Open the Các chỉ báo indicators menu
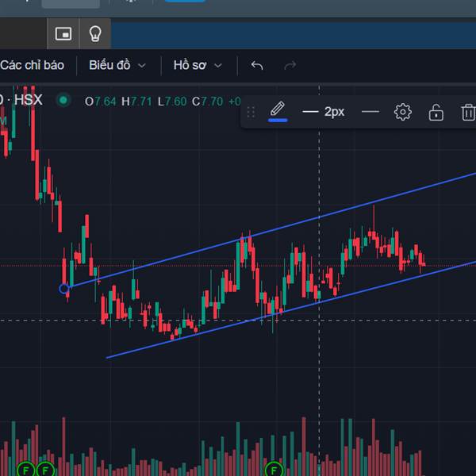 coord(32,65)
